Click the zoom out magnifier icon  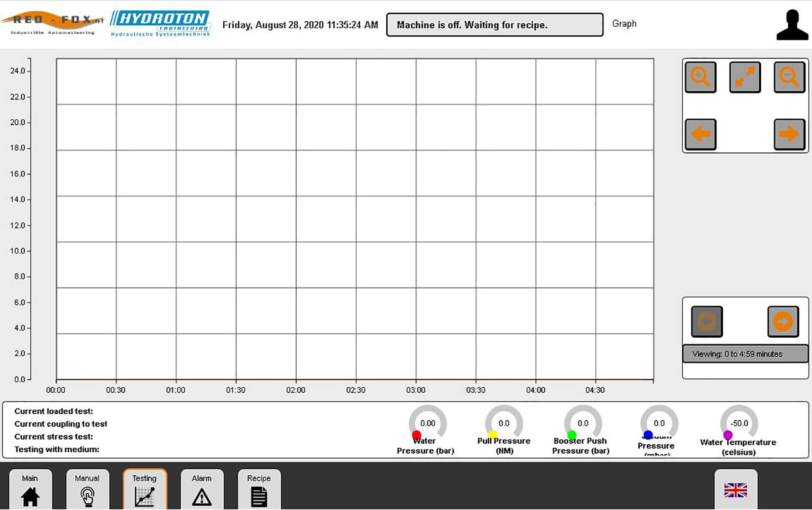tap(789, 77)
